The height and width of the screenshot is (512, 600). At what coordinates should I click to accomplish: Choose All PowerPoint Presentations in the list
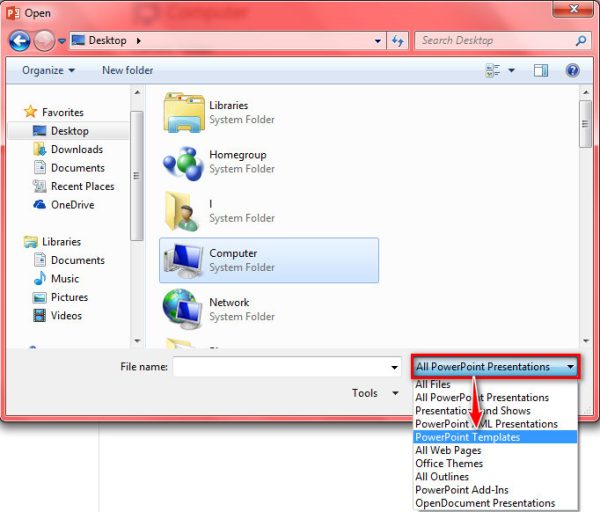click(x=496, y=398)
